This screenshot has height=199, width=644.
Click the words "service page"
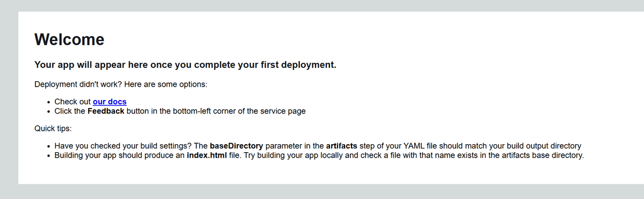pos(283,111)
